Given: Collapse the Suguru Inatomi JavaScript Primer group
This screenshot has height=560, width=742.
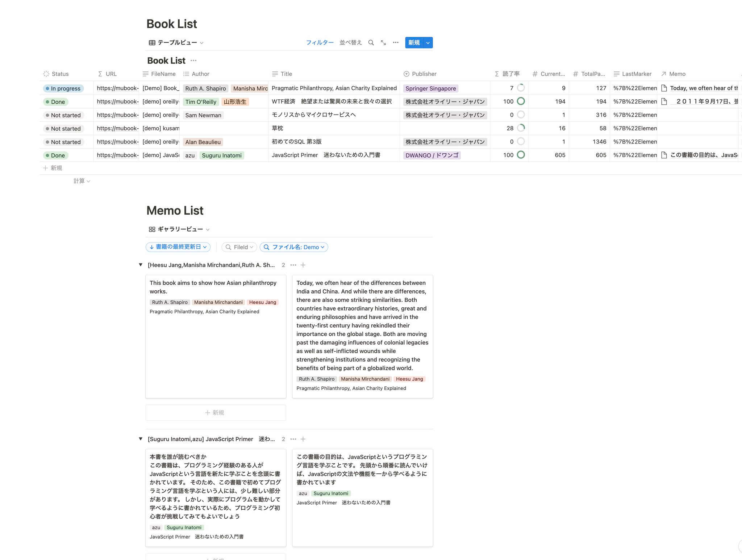Looking at the screenshot, I should pos(141,439).
